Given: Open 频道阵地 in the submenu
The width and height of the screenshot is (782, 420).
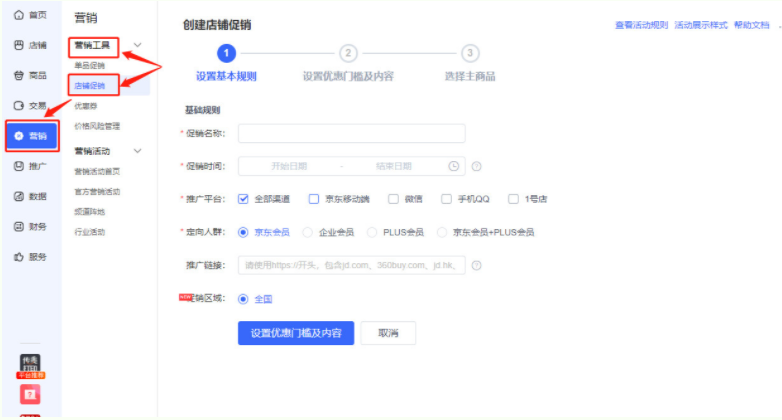Looking at the screenshot, I should click(90, 212).
